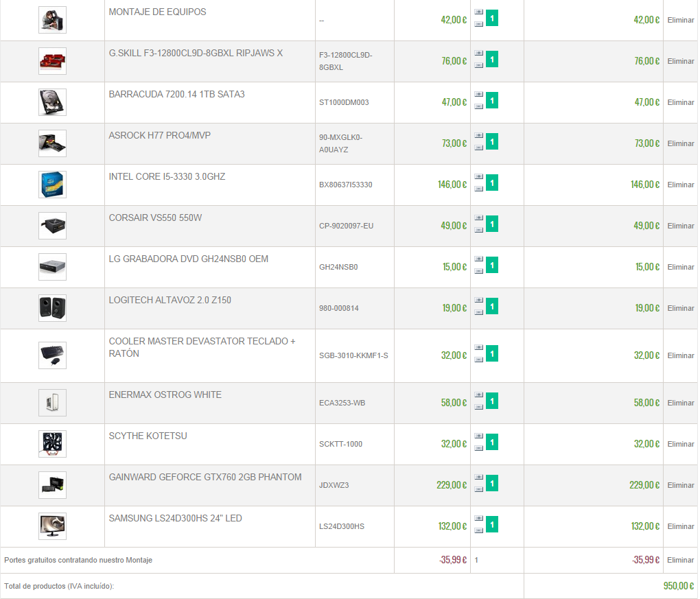
Task: Remove SAMSUNG LS24D300HS with Eliminar link
Action: coord(680,526)
